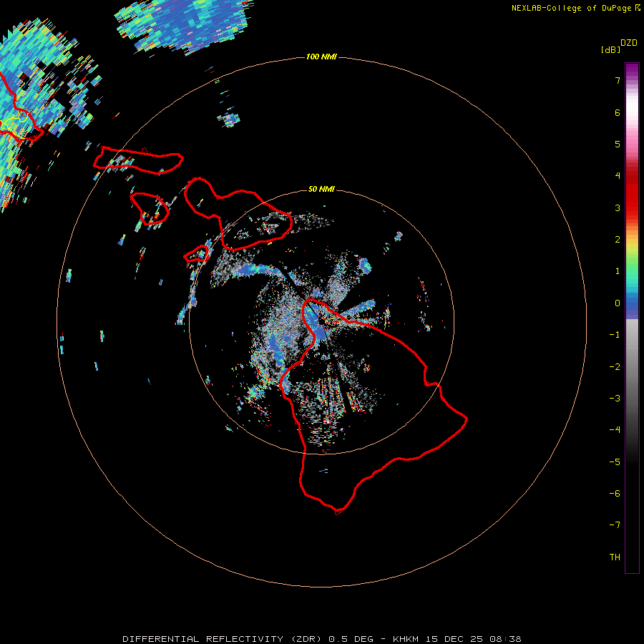Click the -1 tick label on the scale

pos(615,335)
